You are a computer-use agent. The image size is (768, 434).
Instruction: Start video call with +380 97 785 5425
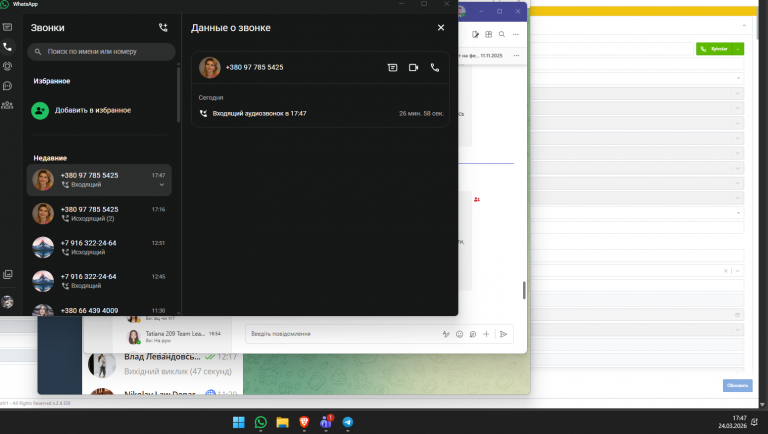coord(413,68)
